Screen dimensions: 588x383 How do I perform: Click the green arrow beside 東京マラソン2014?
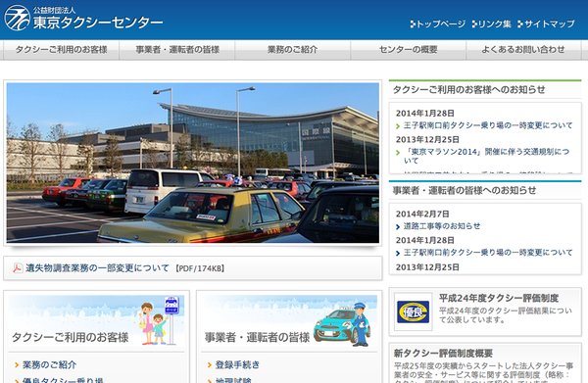pos(398,152)
